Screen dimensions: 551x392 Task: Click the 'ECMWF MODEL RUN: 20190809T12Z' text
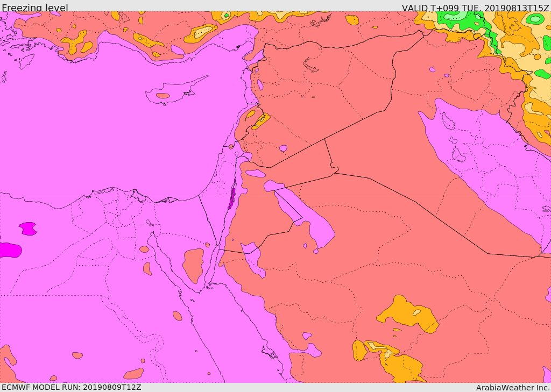72,387
